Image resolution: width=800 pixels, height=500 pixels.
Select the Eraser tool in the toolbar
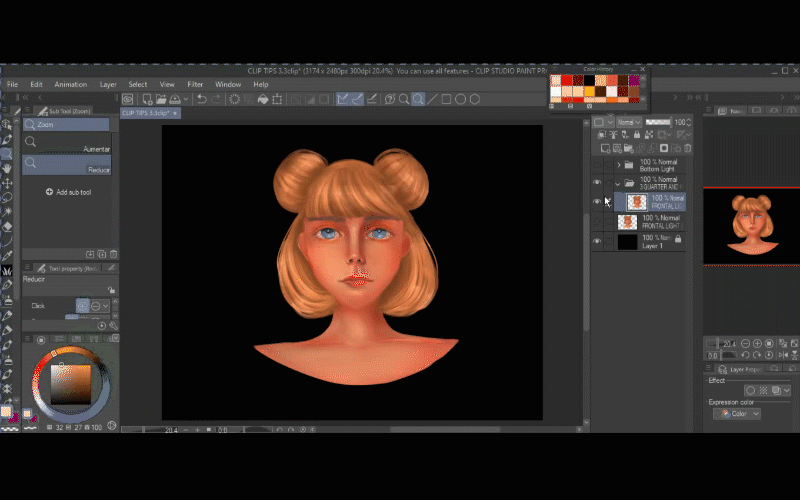click(x=7, y=226)
